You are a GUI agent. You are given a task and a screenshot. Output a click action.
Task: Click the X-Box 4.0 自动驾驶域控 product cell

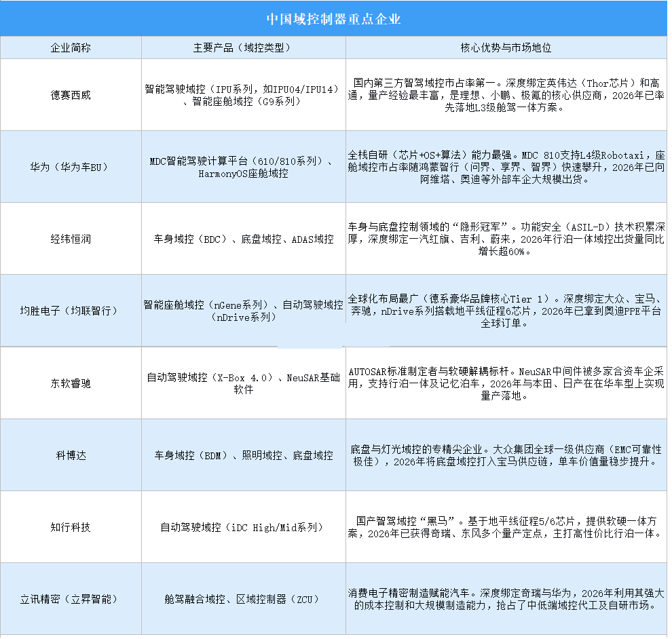244,383
